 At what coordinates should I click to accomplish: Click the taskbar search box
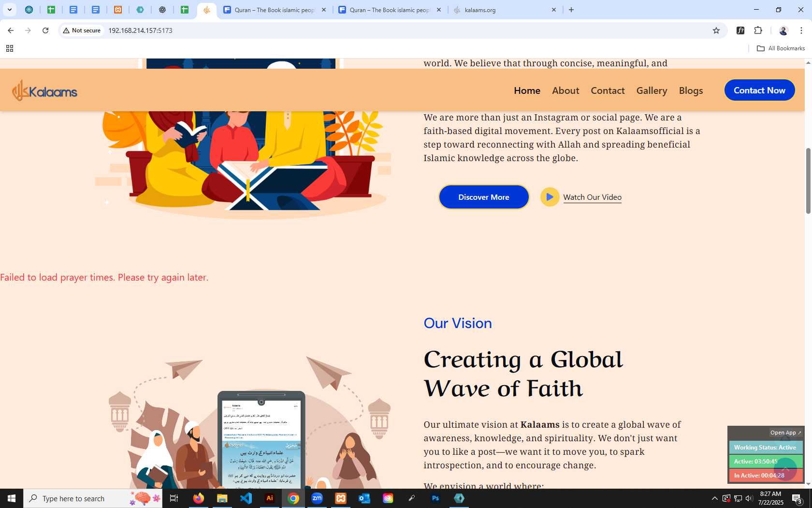tap(93, 498)
